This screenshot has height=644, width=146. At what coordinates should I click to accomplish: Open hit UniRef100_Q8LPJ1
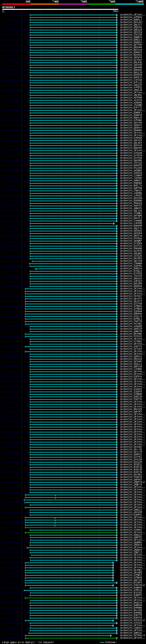[x=131, y=228]
